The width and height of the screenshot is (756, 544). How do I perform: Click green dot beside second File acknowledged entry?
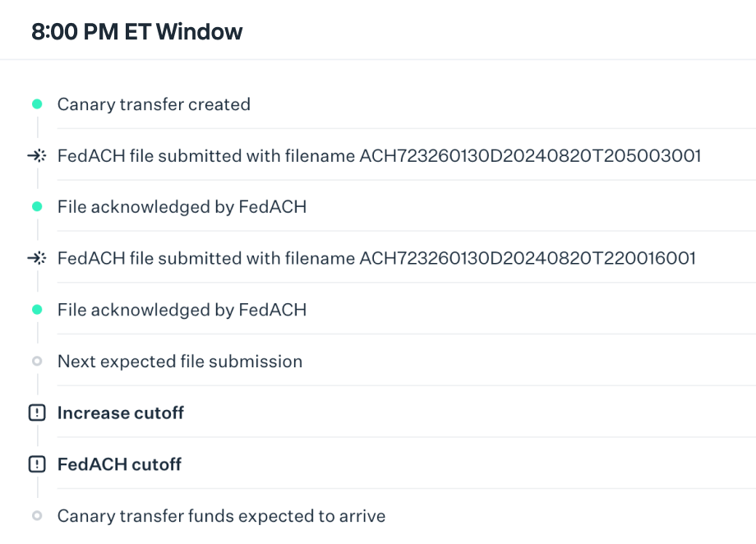coord(37,310)
